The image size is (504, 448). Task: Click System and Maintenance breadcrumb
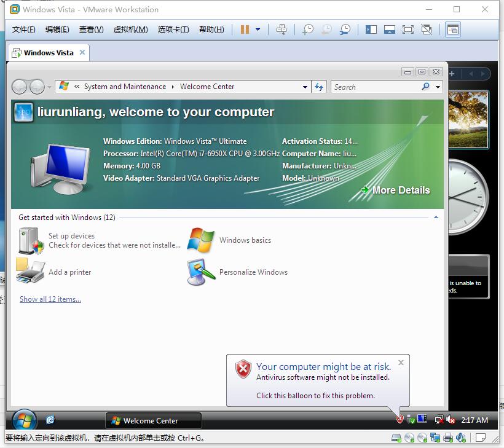coord(125,87)
